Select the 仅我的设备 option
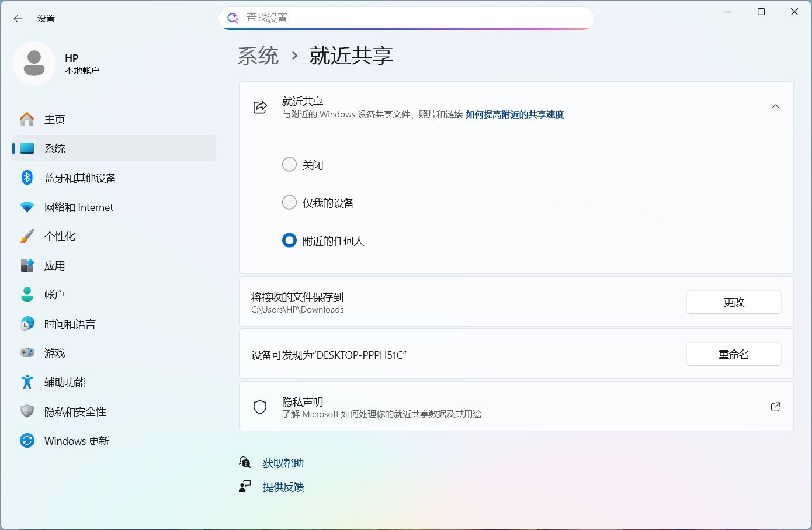Viewport: 812px width, 530px height. pyautogui.click(x=289, y=202)
